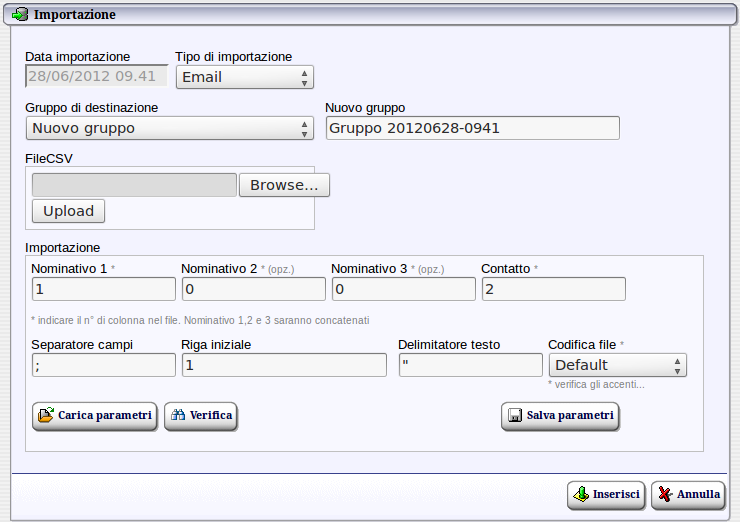The width and height of the screenshot is (740, 522).
Task: Click the red X Annulla icon
Action: click(664, 495)
